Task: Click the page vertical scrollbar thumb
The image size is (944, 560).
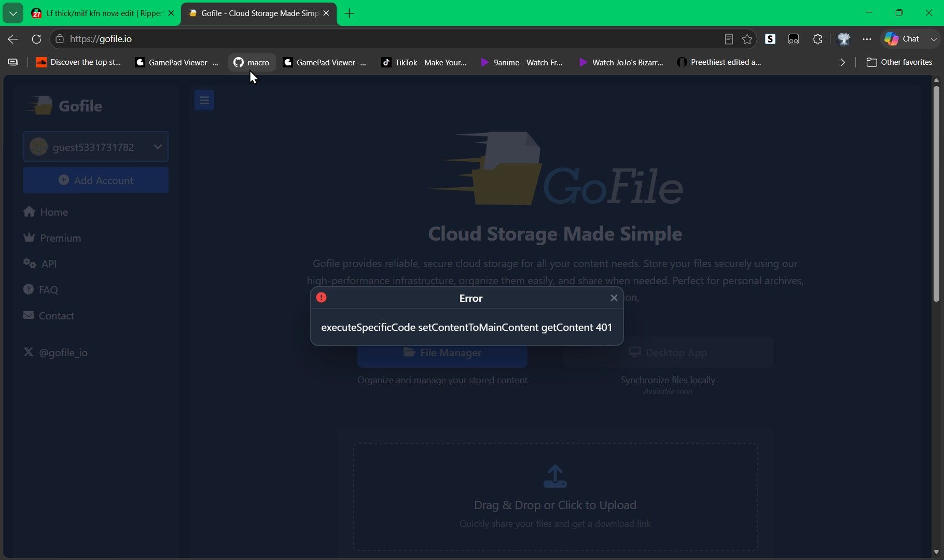Action: click(x=936, y=194)
